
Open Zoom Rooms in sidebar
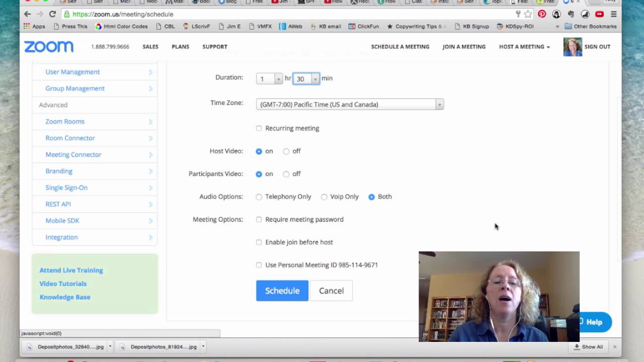[95, 122]
